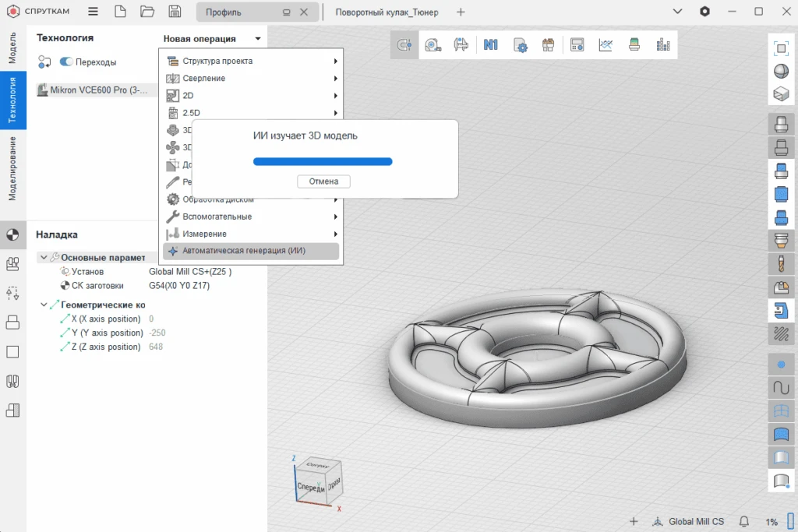Click the add new tab plus button
The width and height of the screenshot is (798, 532).
tap(461, 12)
